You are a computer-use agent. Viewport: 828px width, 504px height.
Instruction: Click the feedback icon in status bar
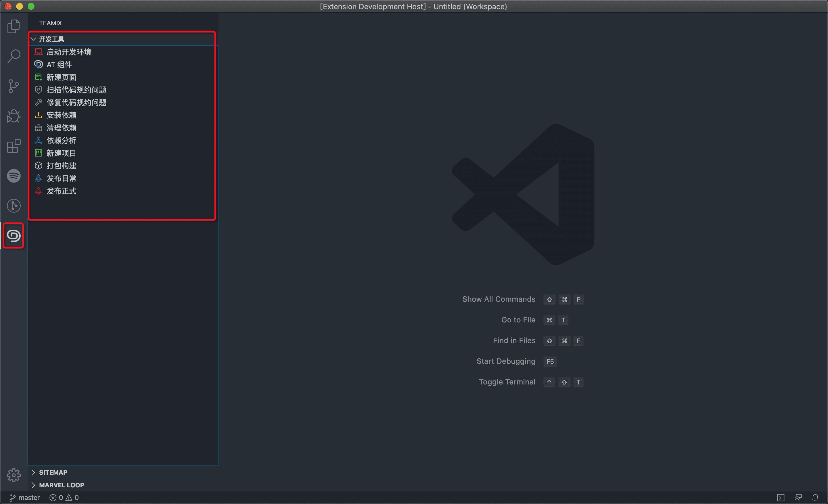[798, 498]
